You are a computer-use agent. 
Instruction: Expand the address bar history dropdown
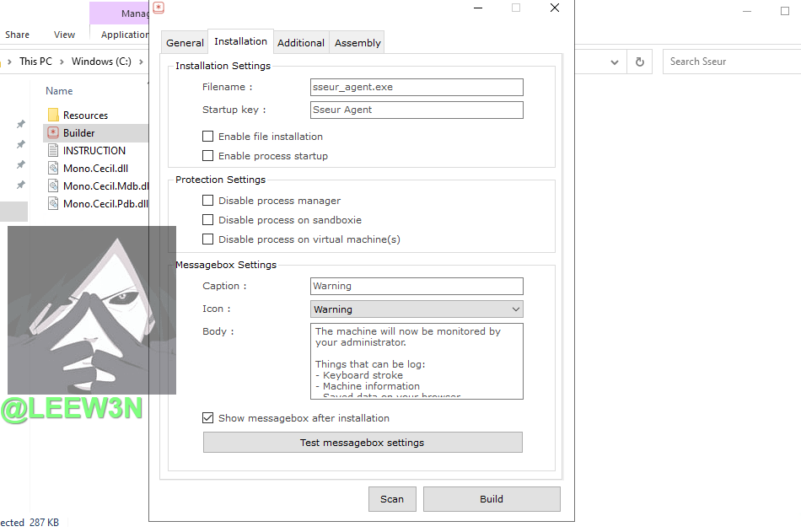[x=615, y=62]
